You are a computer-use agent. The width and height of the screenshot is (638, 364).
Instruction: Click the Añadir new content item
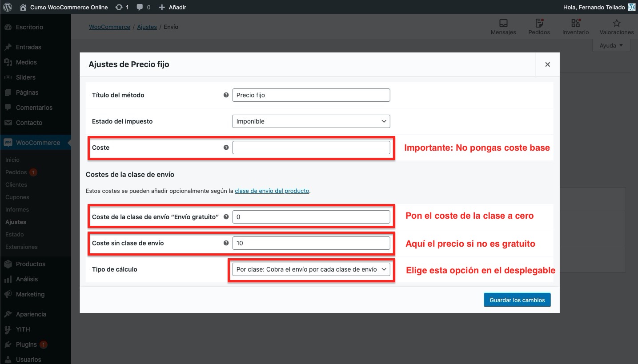173,7
